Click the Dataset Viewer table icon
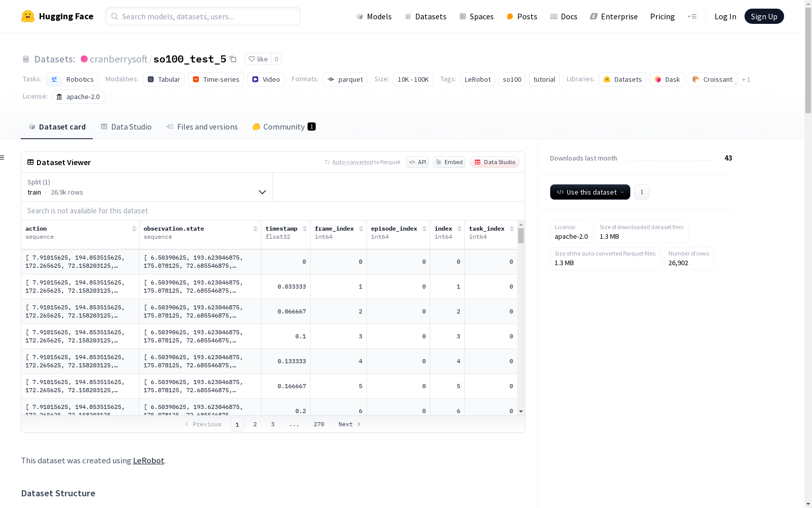 [x=30, y=162]
